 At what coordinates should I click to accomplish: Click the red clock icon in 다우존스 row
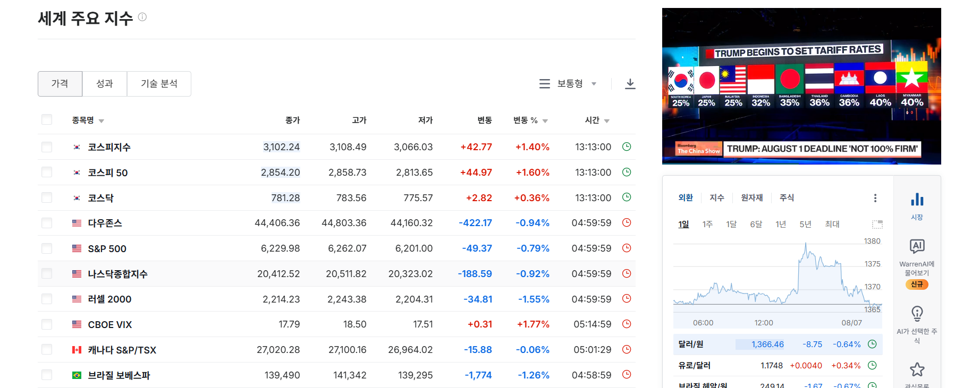627,222
